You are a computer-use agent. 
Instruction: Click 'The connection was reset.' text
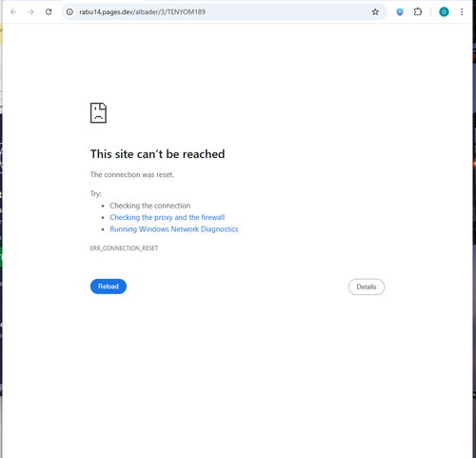point(132,174)
